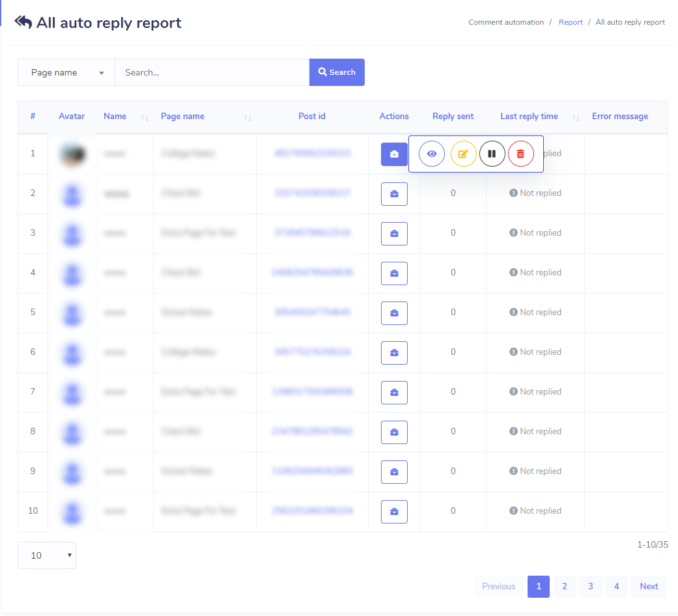Select the pause icon for the auto reply

click(x=492, y=154)
